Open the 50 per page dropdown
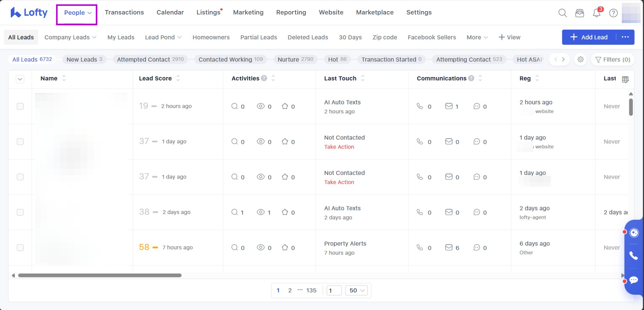This screenshot has width=644, height=310. pyautogui.click(x=357, y=290)
